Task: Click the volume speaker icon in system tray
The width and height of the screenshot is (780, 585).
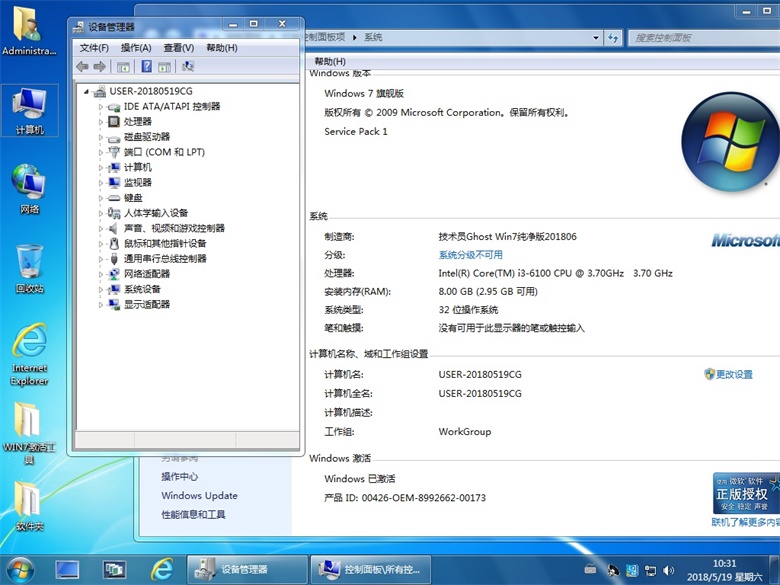Action: click(666, 569)
